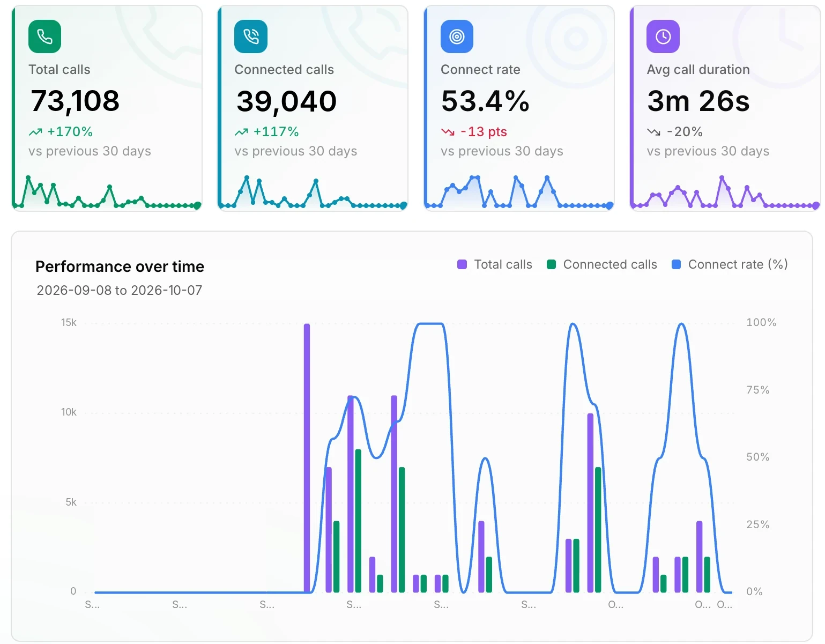
Task: Click the 5k left axis label
Action: coord(71,502)
